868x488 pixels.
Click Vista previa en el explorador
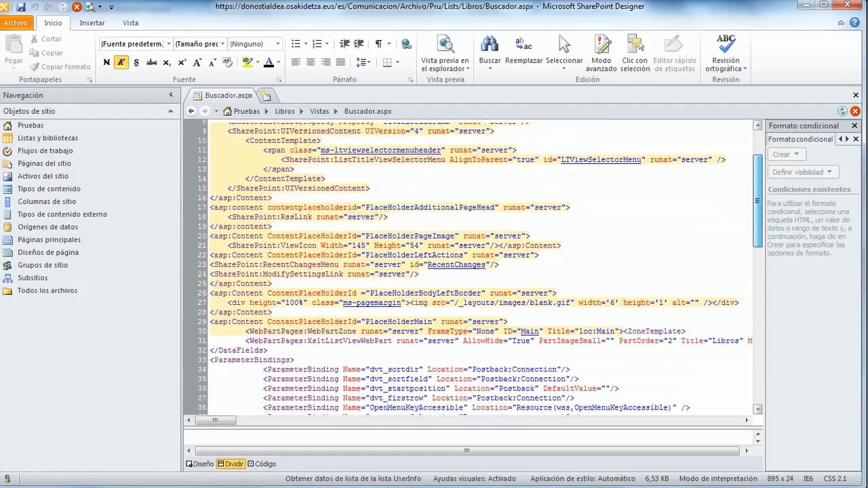tap(445, 54)
